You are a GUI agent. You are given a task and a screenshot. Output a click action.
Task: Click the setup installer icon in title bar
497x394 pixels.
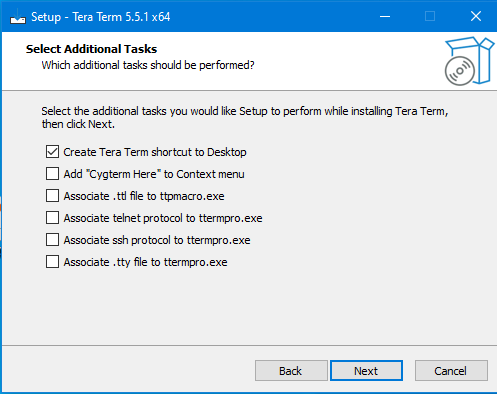click(18, 17)
